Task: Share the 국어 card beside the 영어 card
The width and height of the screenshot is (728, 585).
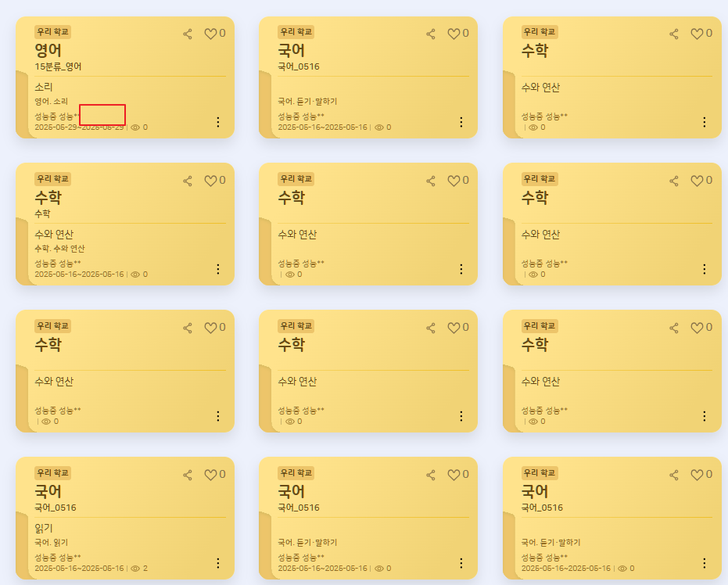Action: click(431, 34)
